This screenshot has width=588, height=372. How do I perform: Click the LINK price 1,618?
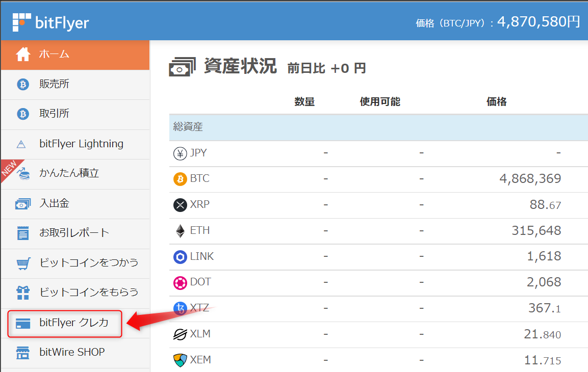pos(544,256)
